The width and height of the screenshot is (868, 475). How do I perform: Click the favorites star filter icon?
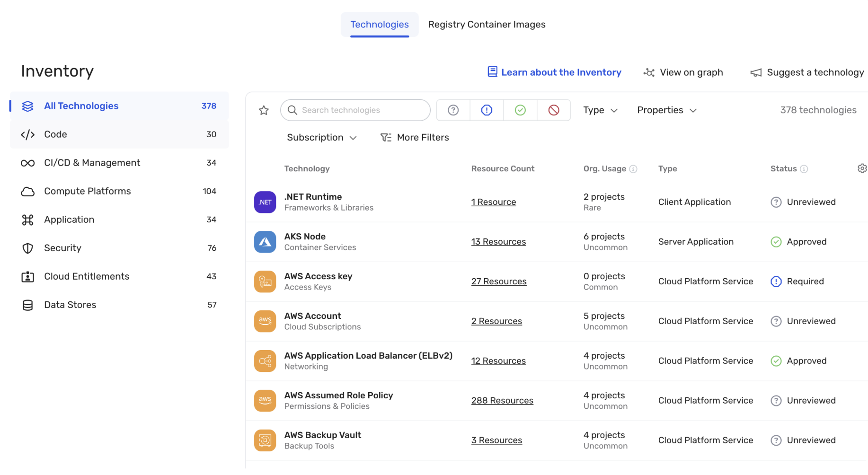coord(264,110)
